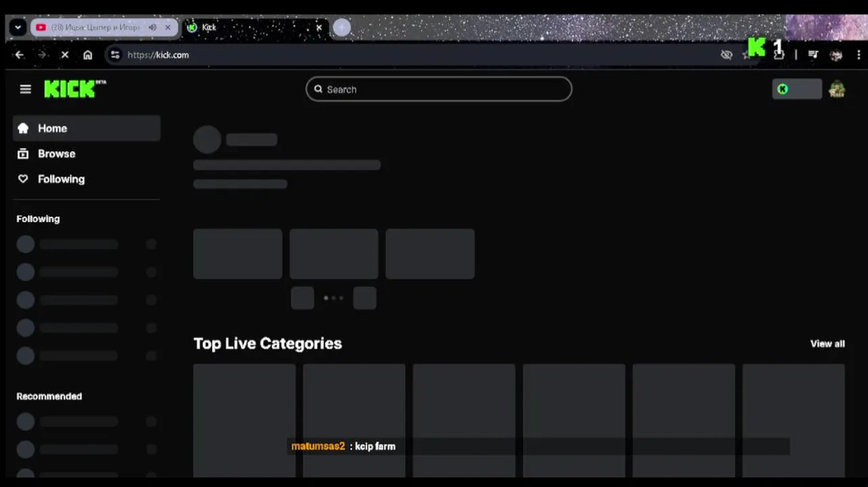Go to the browser home page

(x=88, y=55)
